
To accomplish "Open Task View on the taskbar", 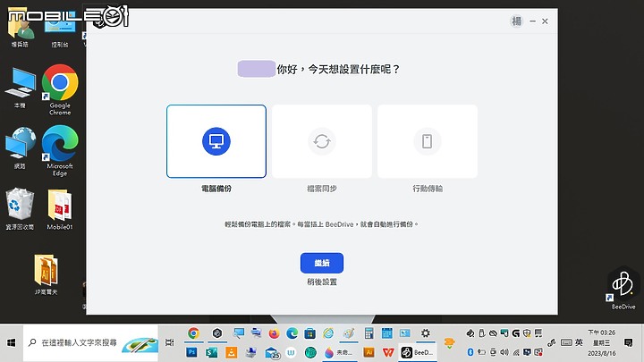I will [x=169, y=342].
